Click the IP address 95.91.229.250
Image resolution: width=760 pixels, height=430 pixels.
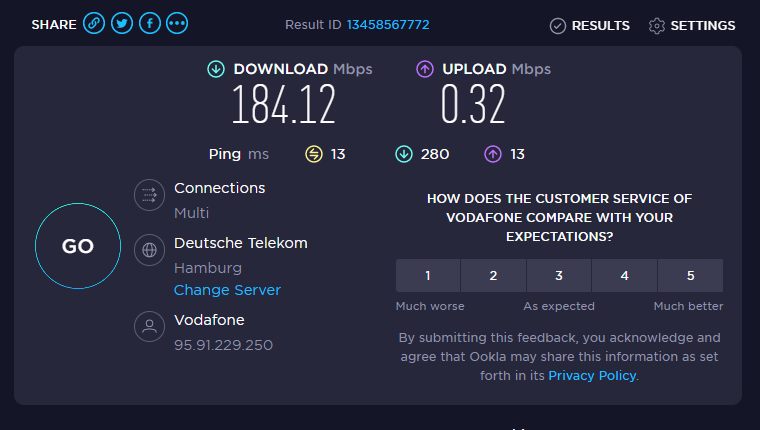223,345
